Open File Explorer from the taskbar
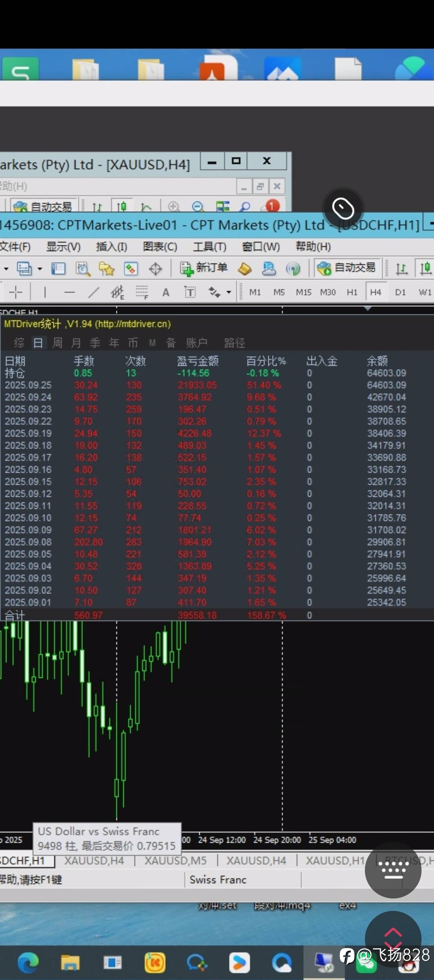Viewport: 434px width, 980px height. 70,963
